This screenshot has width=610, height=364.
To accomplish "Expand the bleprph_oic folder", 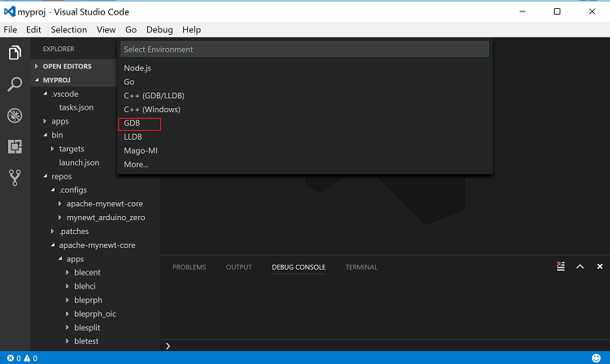I will click(x=95, y=314).
